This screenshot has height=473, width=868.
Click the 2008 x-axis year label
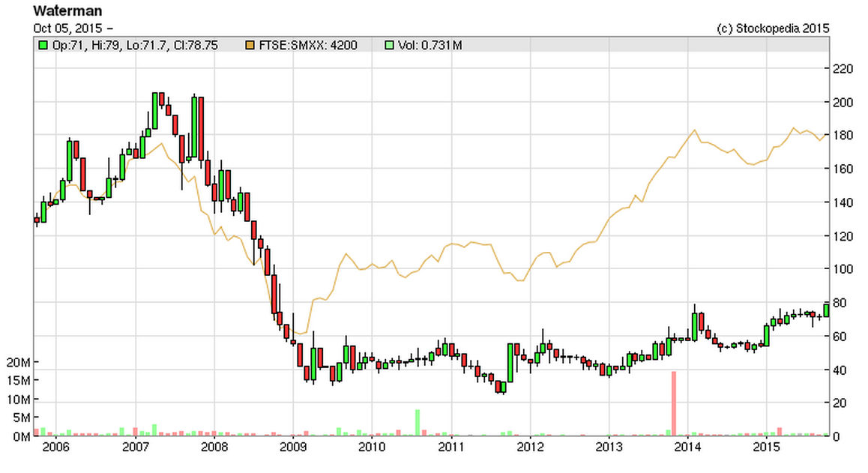214,447
